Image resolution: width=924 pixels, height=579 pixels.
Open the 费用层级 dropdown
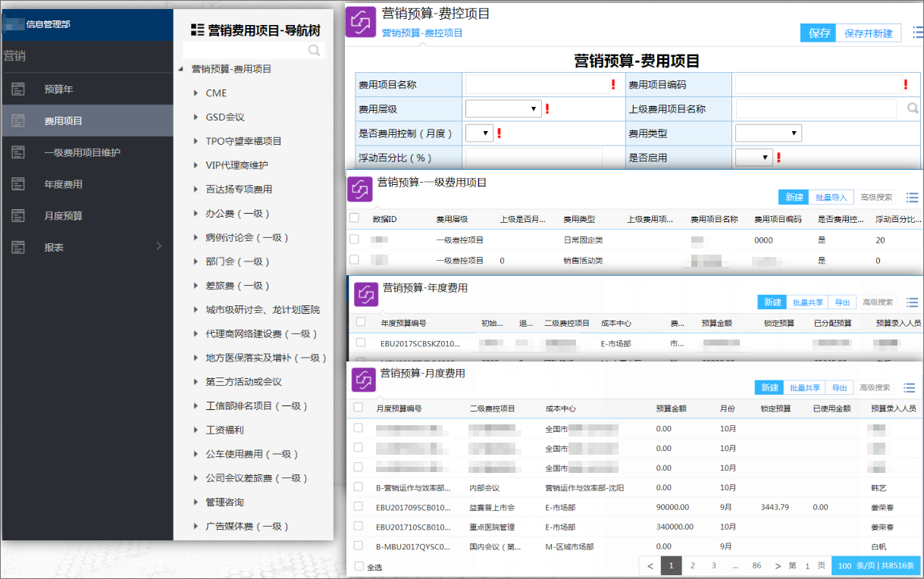tap(503, 109)
